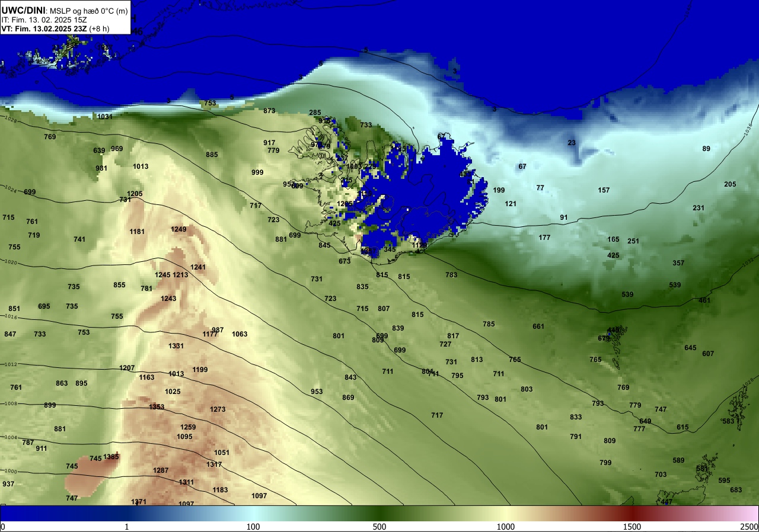Click the height value 1205
The width and height of the screenshot is (759, 532).
[x=135, y=194]
